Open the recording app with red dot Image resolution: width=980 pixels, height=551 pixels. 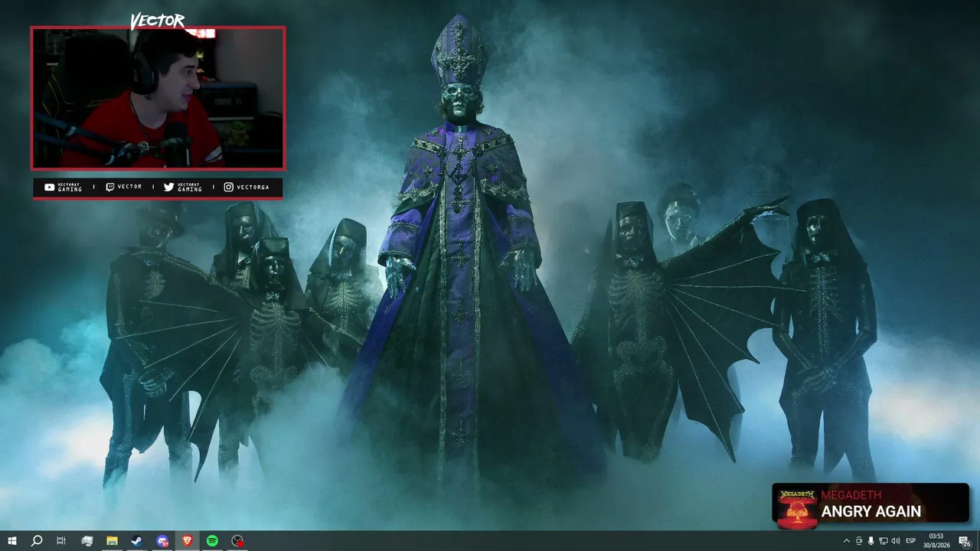(238, 541)
